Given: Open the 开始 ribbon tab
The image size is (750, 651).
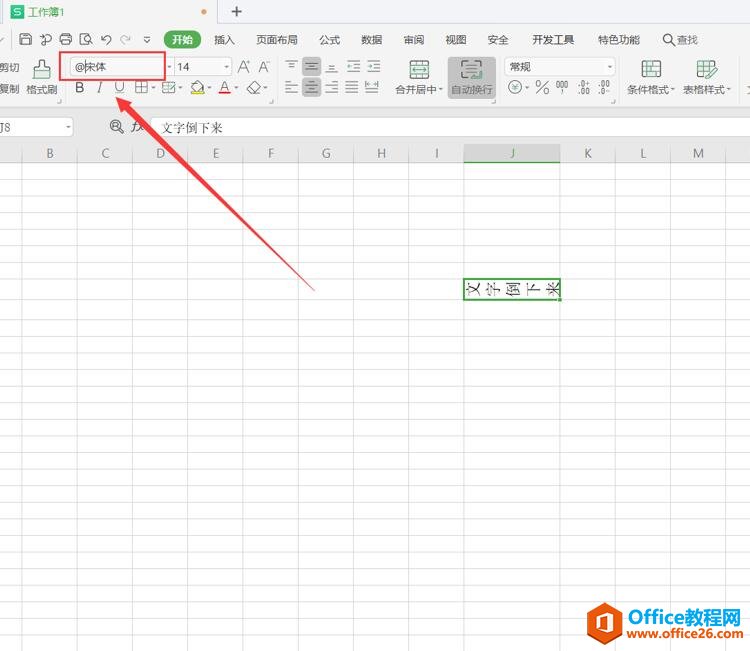Looking at the screenshot, I should point(182,40).
